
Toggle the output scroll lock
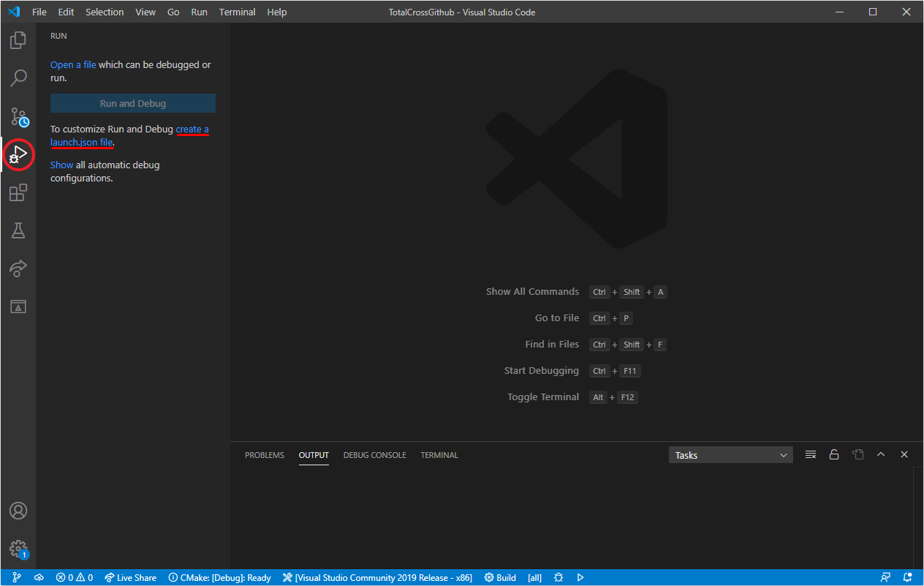834,454
